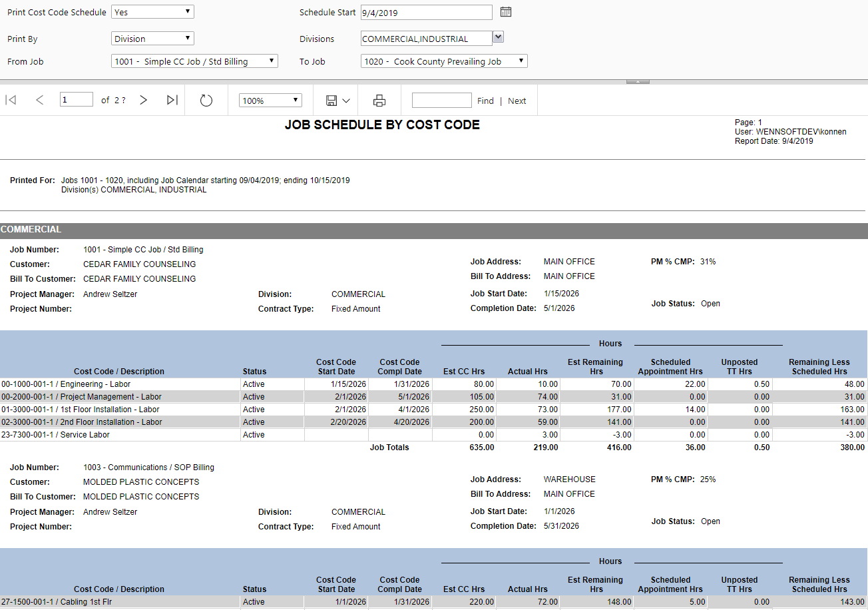Open Print Cost Code Schedule dropdown
The image size is (868, 610).
(x=152, y=12)
